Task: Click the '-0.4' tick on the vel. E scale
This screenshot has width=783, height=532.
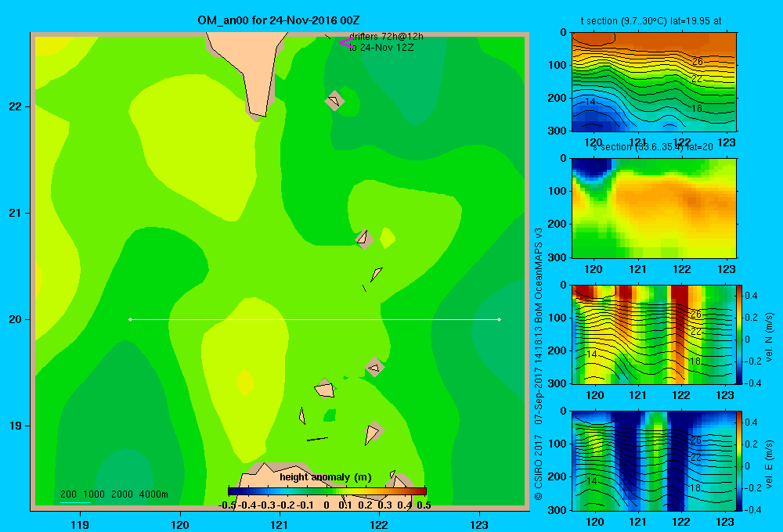Action: click(752, 509)
